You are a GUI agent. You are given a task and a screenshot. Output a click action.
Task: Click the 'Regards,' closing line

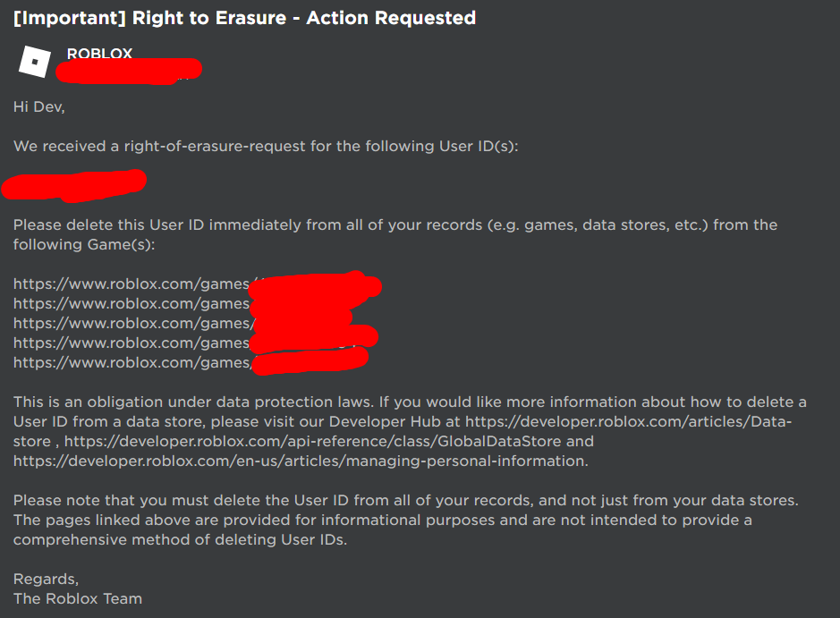pyautogui.click(x=47, y=580)
